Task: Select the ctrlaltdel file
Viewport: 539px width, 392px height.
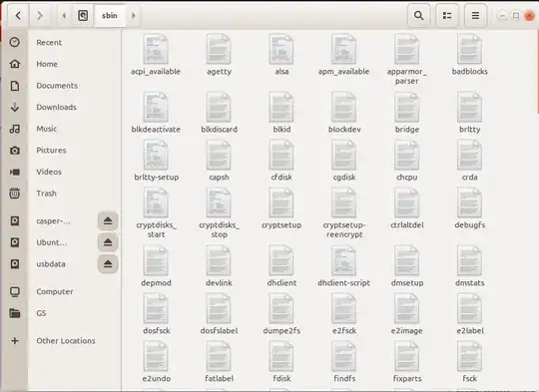Action: [406, 208]
